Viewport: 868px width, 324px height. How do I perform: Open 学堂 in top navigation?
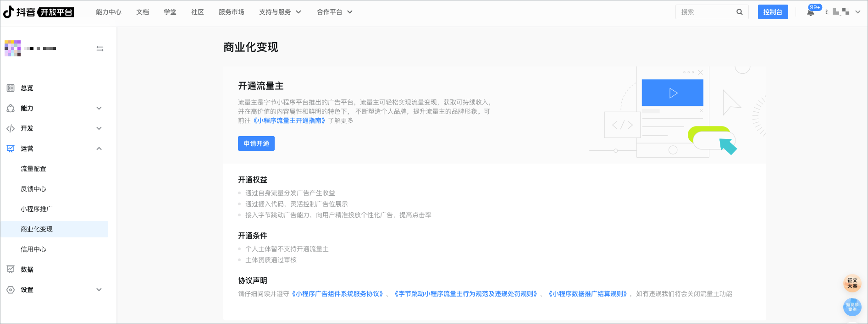[170, 12]
